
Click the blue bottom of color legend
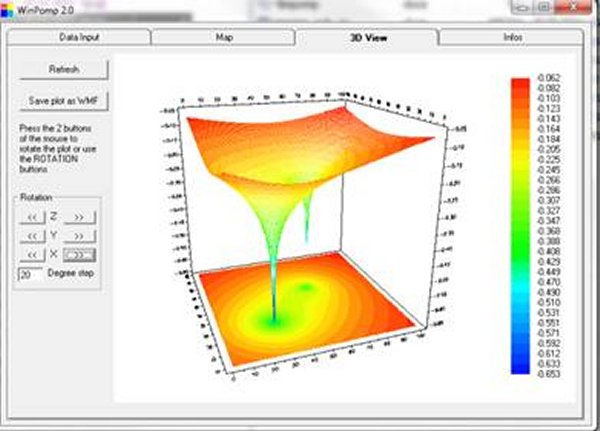tap(519, 366)
